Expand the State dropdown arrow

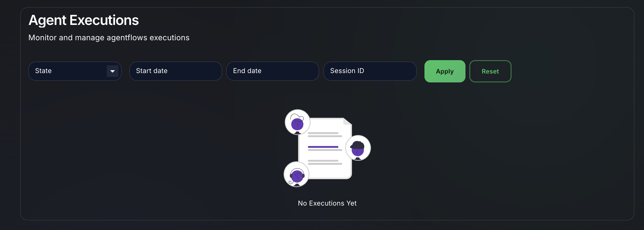point(113,71)
